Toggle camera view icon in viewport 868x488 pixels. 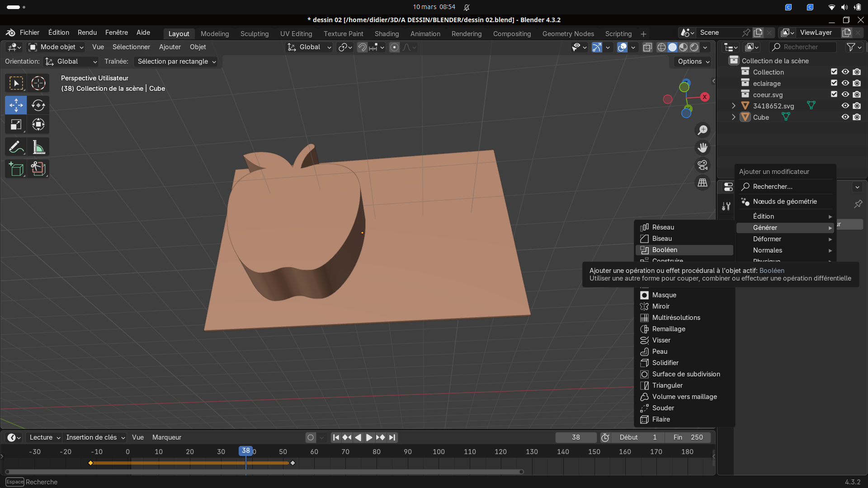703,165
